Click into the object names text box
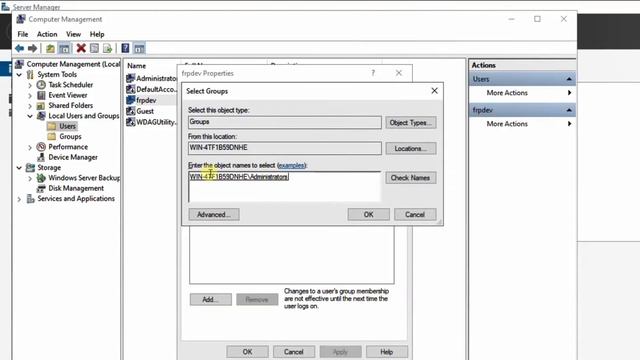Image resolution: width=640 pixels, height=360 pixels. (284, 187)
